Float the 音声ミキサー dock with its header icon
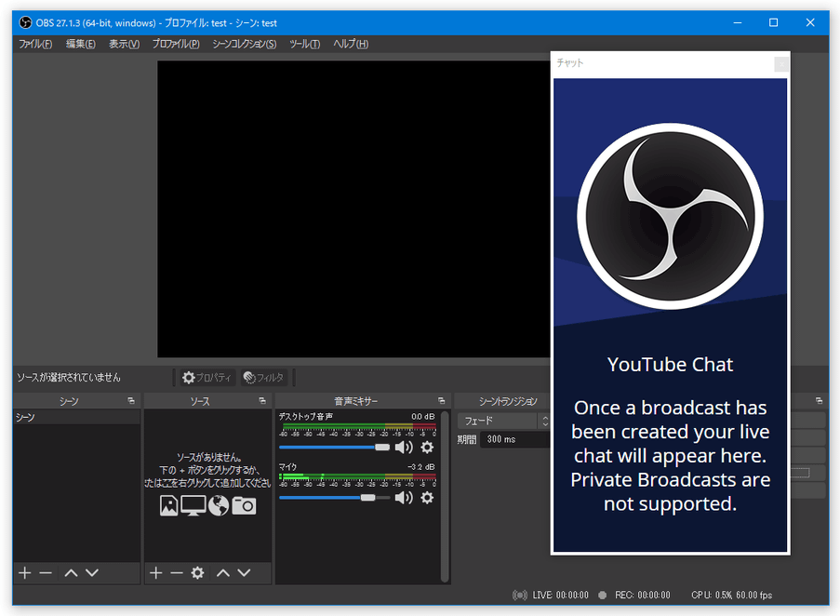The image size is (840, 616). click(x=442, y=401)
